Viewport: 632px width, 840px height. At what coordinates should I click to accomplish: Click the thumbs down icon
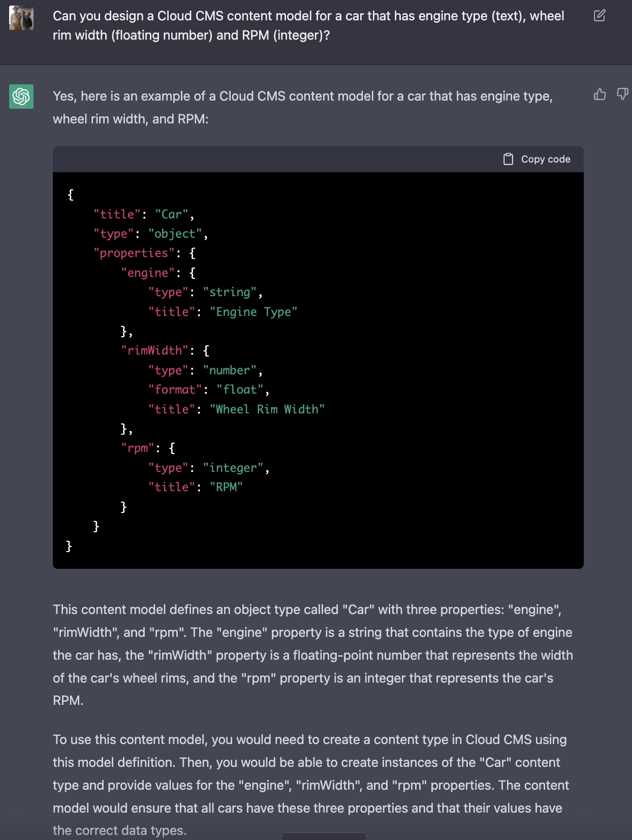pyautogui.click(x=622, y=94)
